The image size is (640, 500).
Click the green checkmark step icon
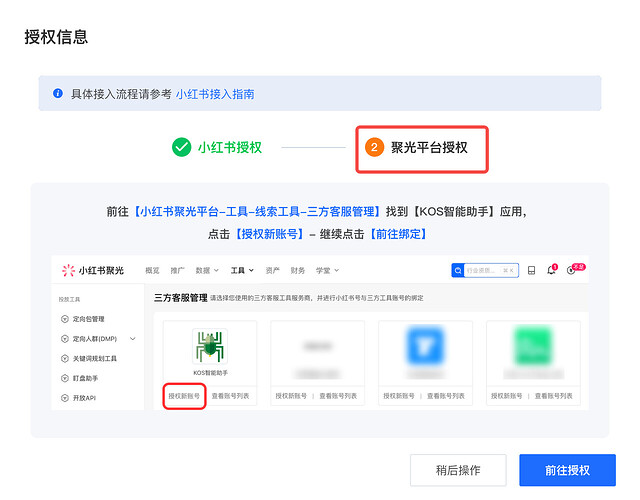[x=182, y=147]
